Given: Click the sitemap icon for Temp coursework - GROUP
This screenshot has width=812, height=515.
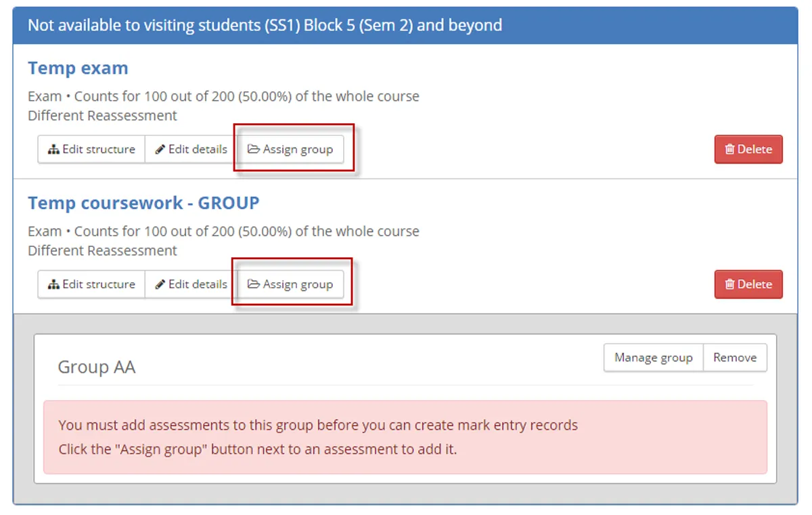Looking at the screenshot, I should [54, 284].
